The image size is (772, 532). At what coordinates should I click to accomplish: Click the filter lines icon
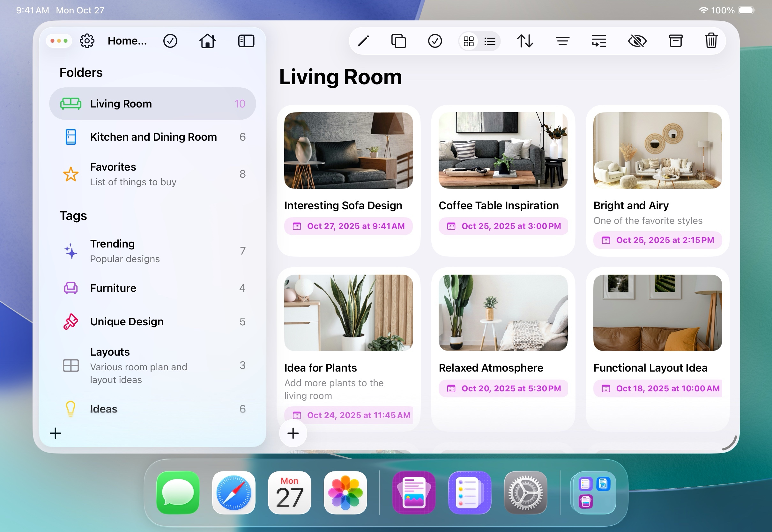tap(562, 41)
